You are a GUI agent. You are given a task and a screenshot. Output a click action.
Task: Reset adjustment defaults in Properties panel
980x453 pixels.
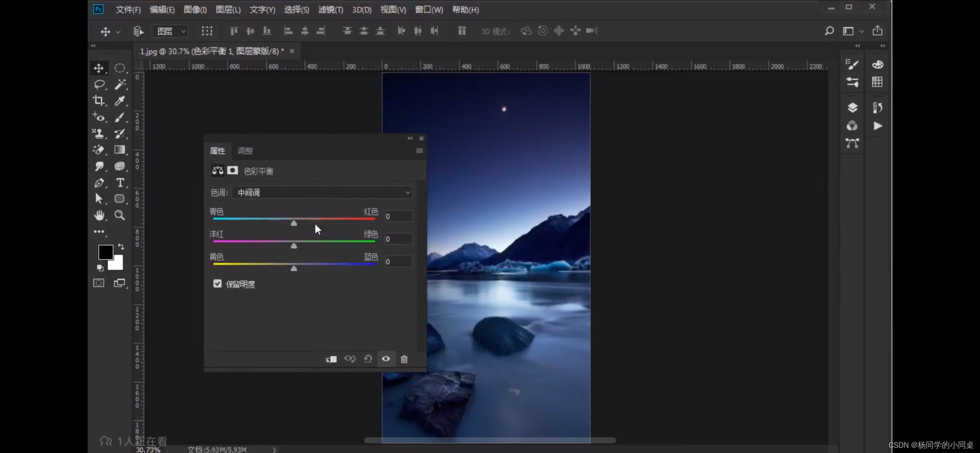coord(368,359)
